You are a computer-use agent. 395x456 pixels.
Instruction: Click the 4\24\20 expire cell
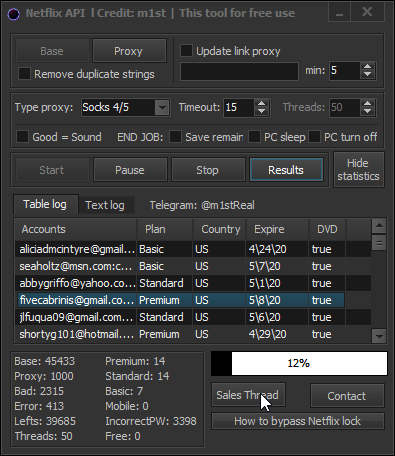[277, 249]
